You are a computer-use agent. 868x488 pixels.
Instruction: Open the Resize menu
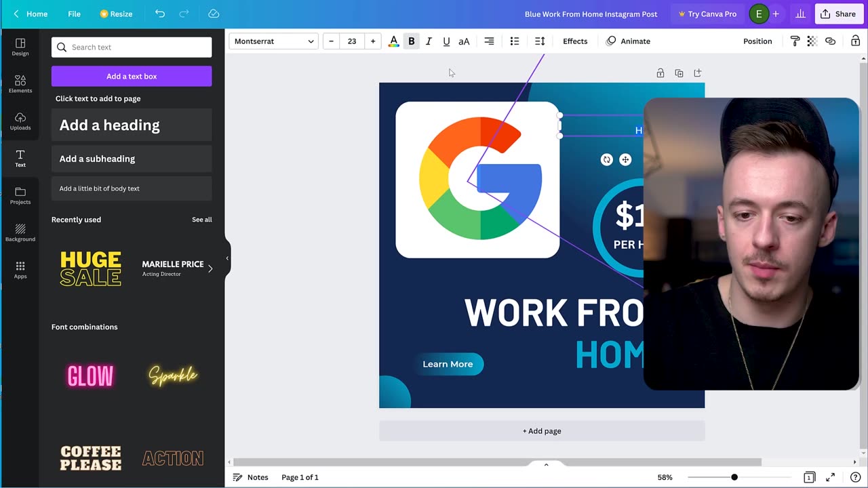[116, 14]
